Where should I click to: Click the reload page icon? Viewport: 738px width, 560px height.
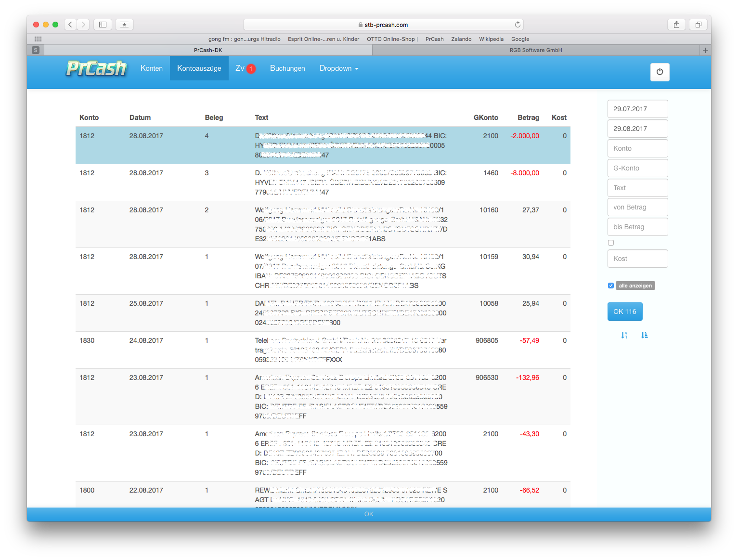tap(518, 25)
